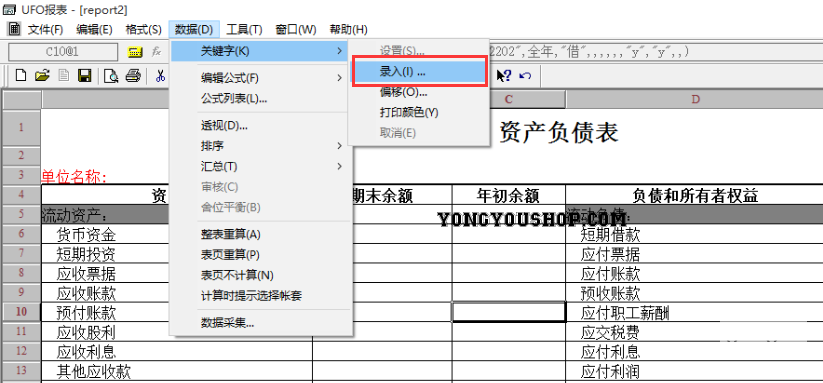This screenshot has height=383, width=823.
Task: Choose 数据采集... menu entry
Action: (x=260, y=323)
